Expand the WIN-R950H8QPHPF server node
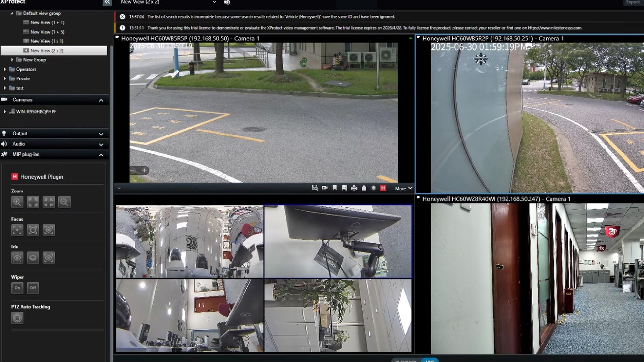The image size is (644, 362). (x=5, y=112)
